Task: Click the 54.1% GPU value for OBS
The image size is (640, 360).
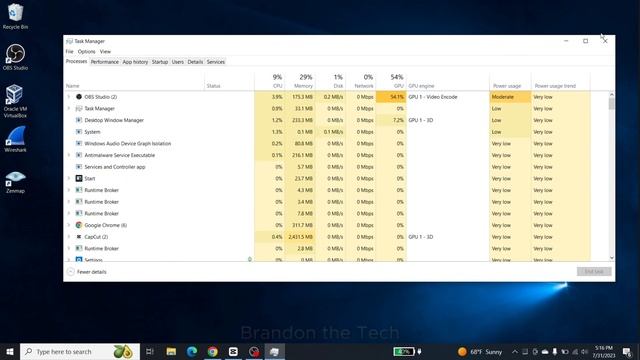Action: pyautogui.click(x=391, y=97)
